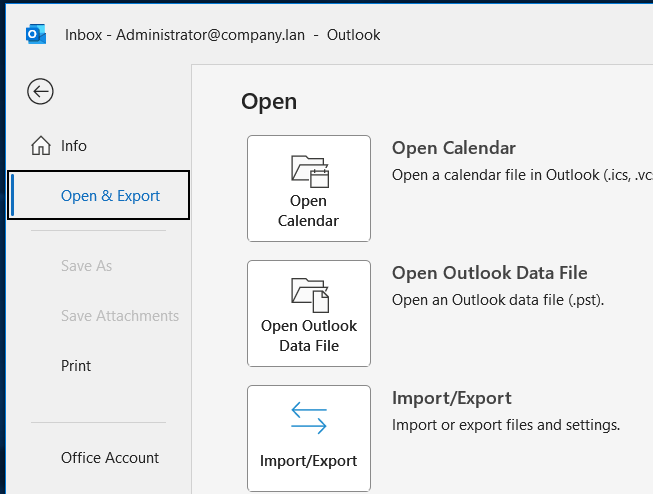The image size is (653, 494).
Task: Click the blue import/export arrows icon
Action: pos(309,418)
